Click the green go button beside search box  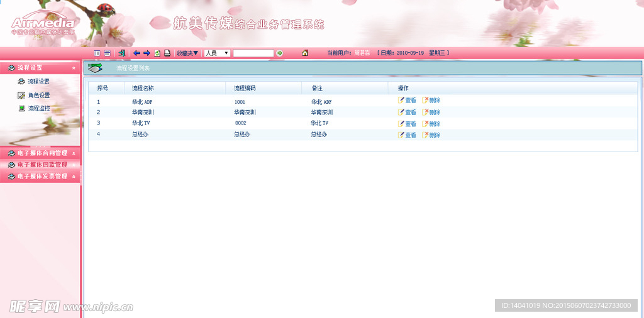click(280, 53)
